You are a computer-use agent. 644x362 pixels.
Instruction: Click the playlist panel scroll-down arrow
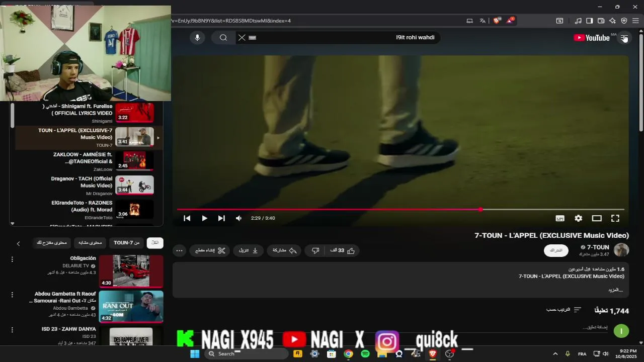(13, 223)
